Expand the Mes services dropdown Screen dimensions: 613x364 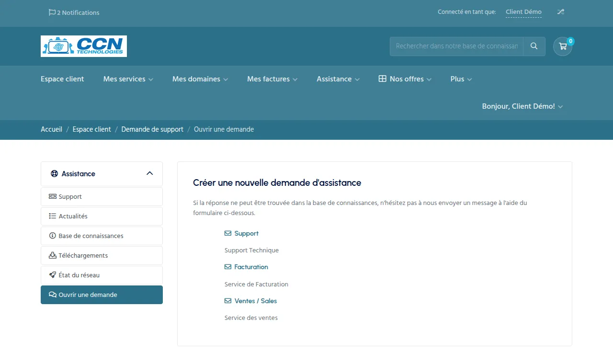tap(128, 79)
